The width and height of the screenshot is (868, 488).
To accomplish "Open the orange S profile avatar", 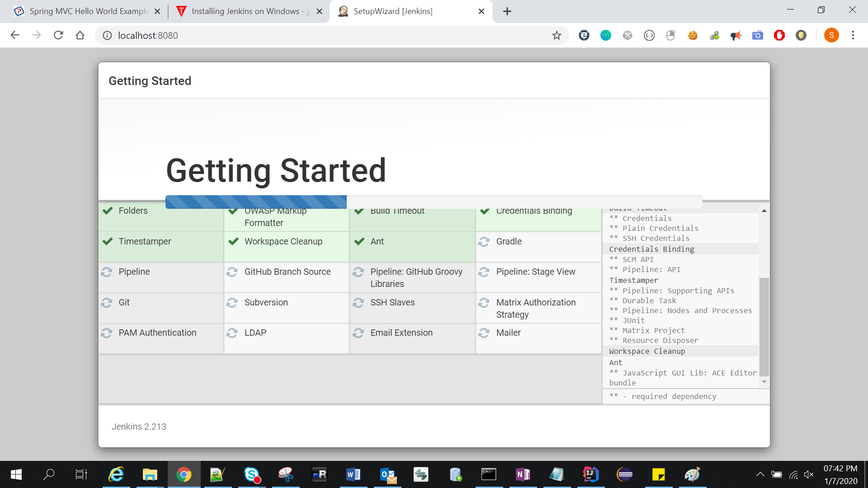I will click(x=831, y=35).
